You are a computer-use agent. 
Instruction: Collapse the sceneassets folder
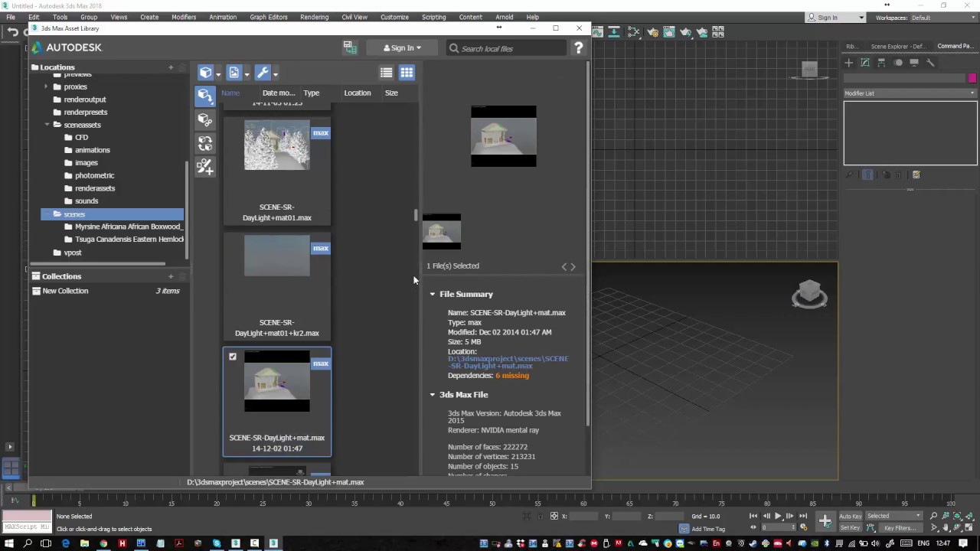[47, 125]
